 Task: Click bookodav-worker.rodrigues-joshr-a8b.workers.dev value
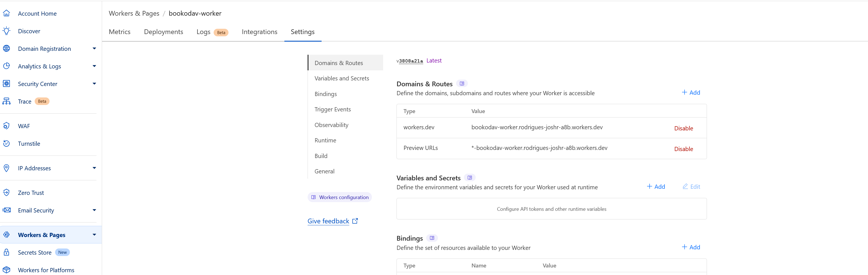[x=537, y=127]
